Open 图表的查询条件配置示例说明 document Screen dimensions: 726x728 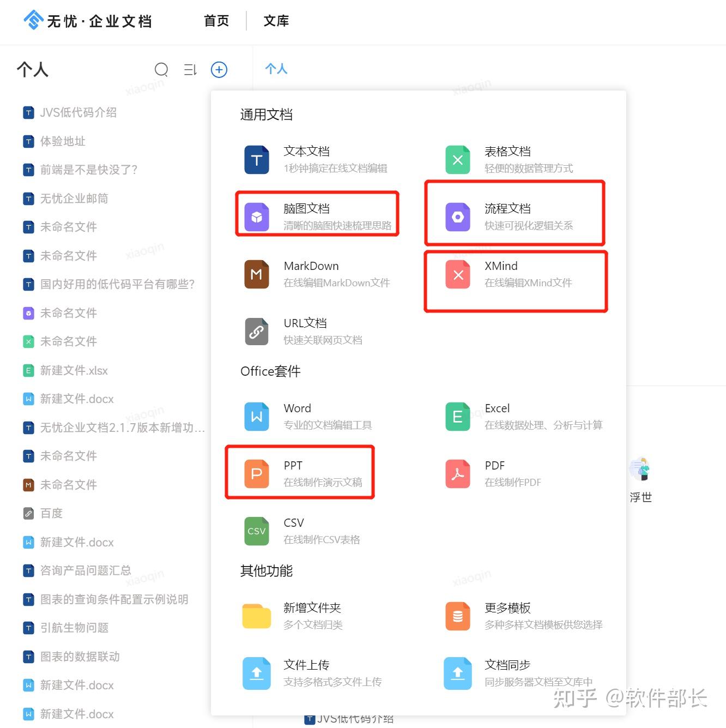(114, 599)
